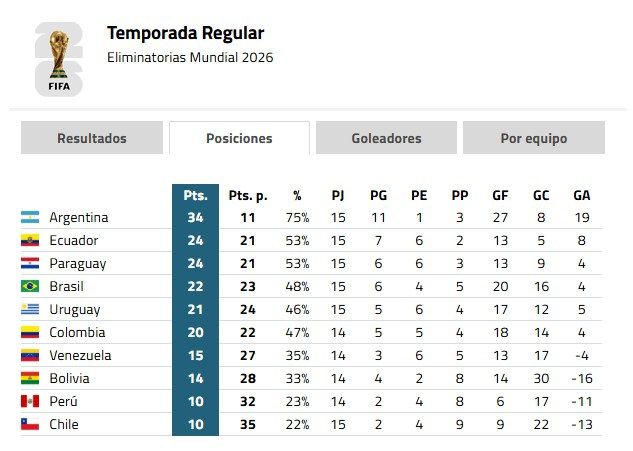Click the Paraguay flag icon
The width and height of the screenshot is (633, 451).
pyautogui.click(x=30, y=263)
